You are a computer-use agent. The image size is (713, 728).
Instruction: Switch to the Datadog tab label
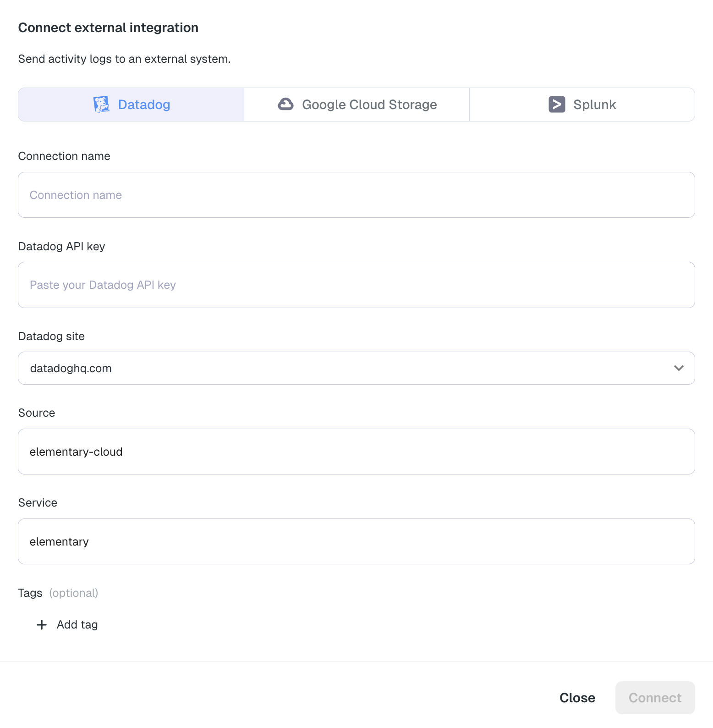coord(144,105)
